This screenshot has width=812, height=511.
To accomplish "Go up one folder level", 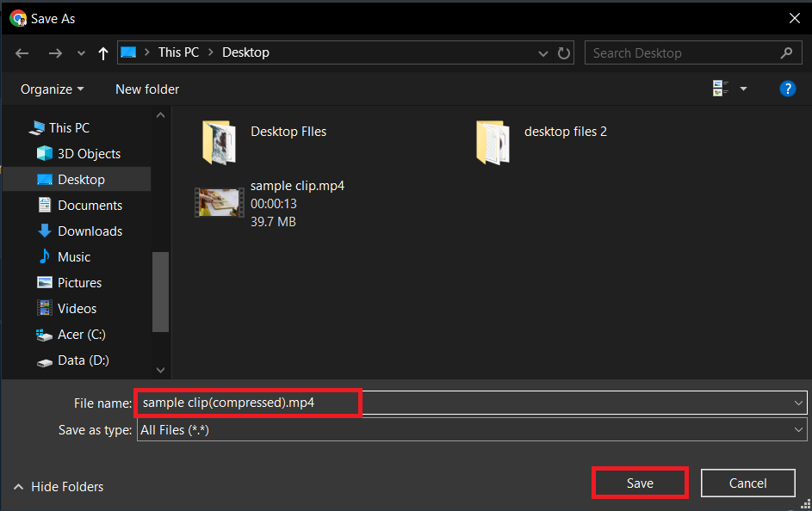I will [x=102, y=52].
